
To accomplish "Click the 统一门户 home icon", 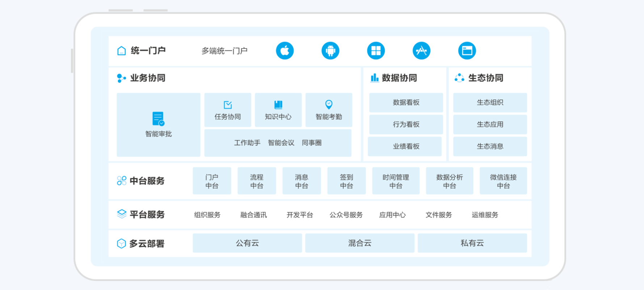I will (x=122, y=51).
